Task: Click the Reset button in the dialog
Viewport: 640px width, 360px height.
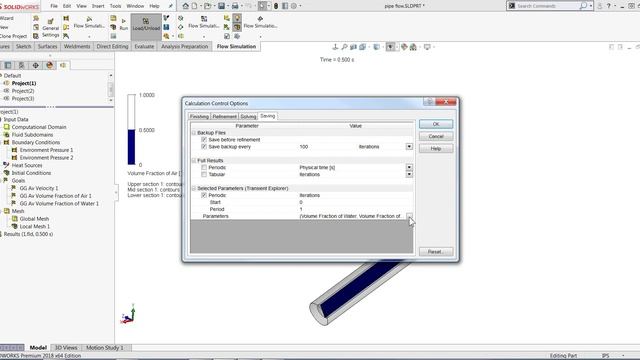Action: tap(436, 252)
